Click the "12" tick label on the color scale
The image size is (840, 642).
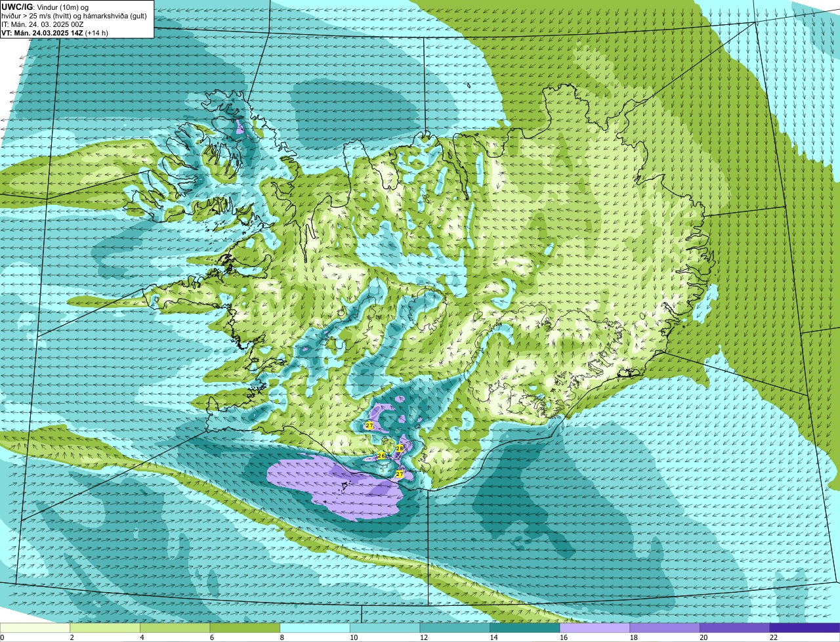tap(423, 637)
